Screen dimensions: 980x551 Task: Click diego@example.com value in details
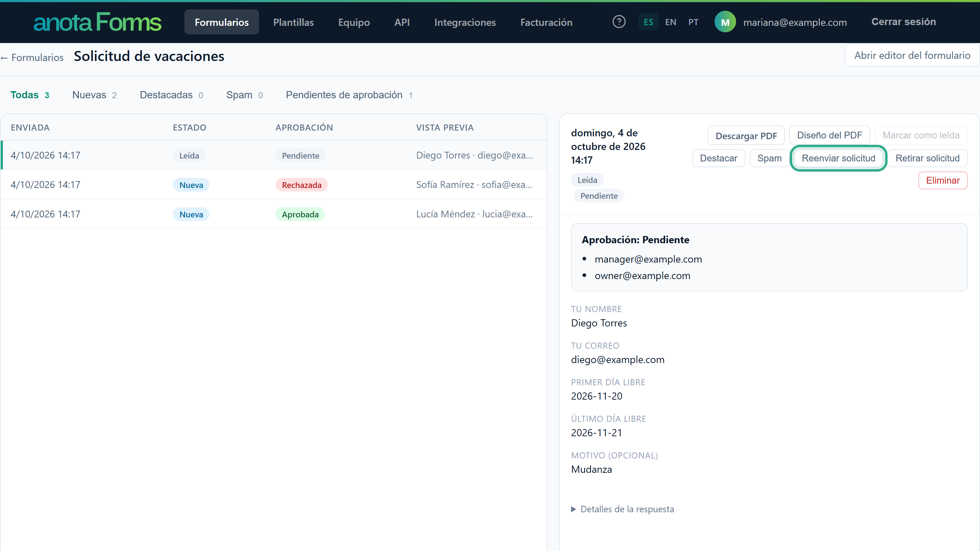[x=617, y=359]
